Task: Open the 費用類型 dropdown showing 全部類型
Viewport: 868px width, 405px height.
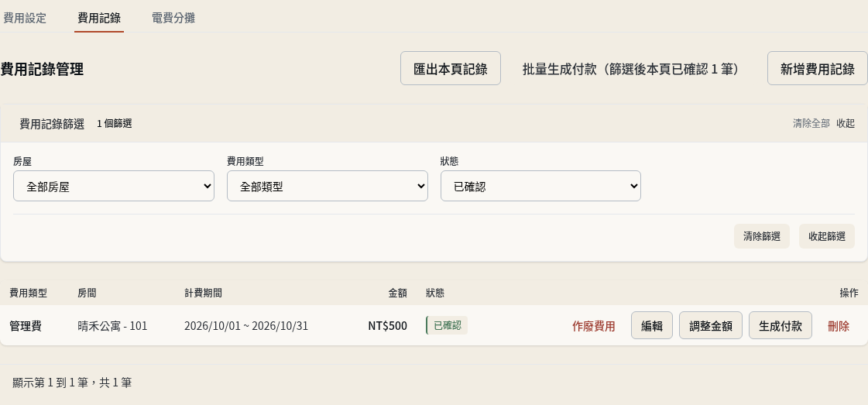Action: 328,186
